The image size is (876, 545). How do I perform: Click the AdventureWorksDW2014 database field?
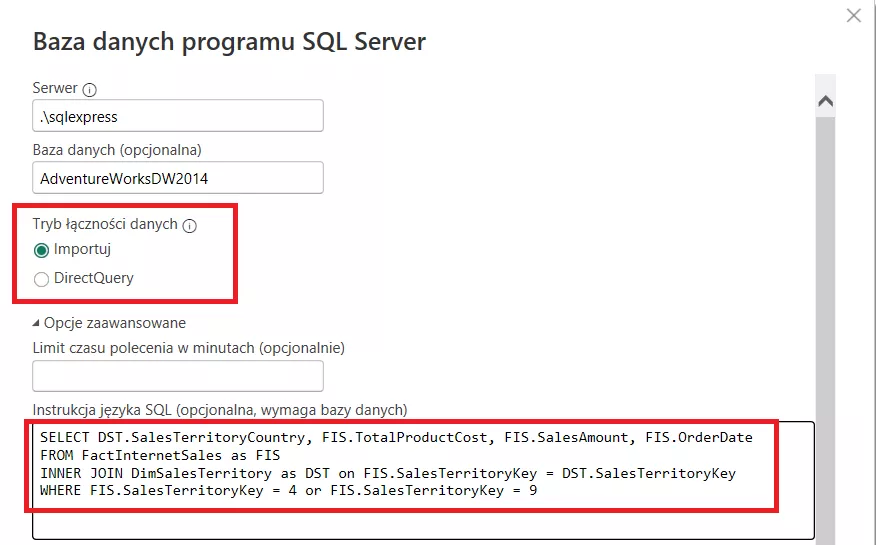point(178,178)
